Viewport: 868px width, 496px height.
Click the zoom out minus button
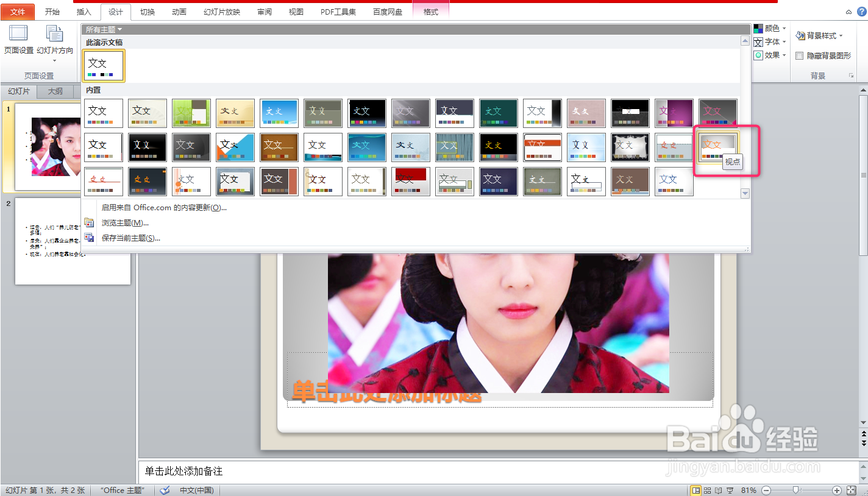[x=766, y=491]
